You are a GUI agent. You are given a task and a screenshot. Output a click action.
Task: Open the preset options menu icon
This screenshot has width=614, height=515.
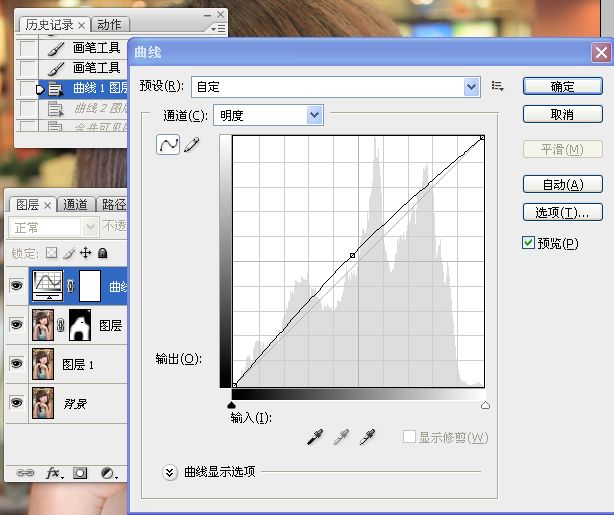[x=497, y=86]
